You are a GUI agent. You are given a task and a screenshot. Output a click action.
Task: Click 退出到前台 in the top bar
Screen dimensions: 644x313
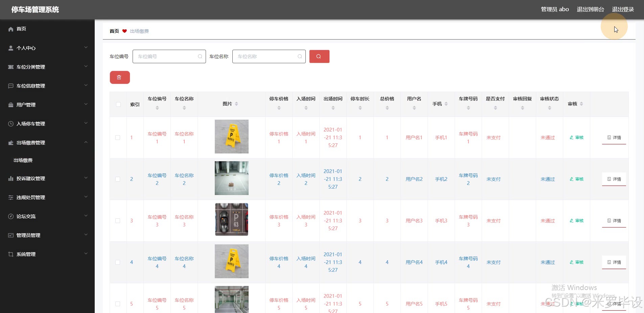tap(590, 9)
